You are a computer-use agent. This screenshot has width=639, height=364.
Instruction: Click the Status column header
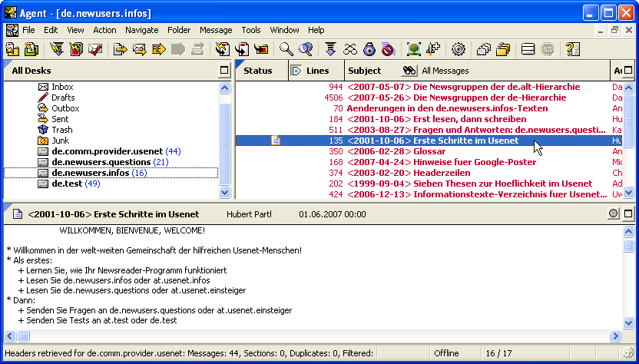(258, 71)
